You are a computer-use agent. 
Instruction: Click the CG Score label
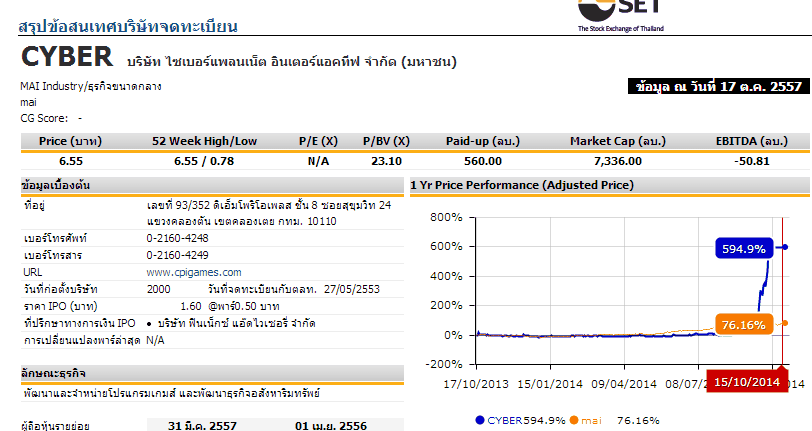point(44,118)
